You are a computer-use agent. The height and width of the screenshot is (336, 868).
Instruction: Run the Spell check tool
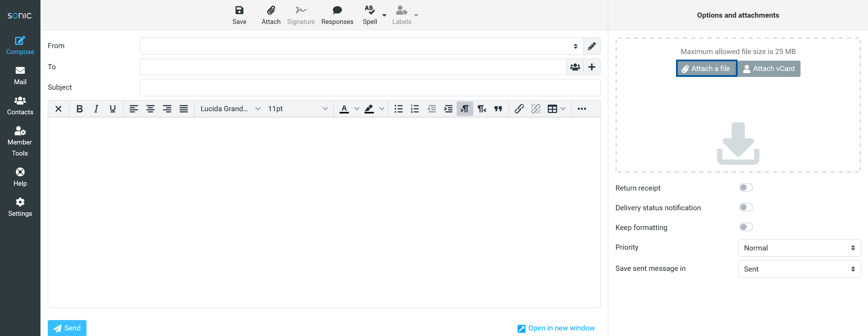click(x=370, y=15)
